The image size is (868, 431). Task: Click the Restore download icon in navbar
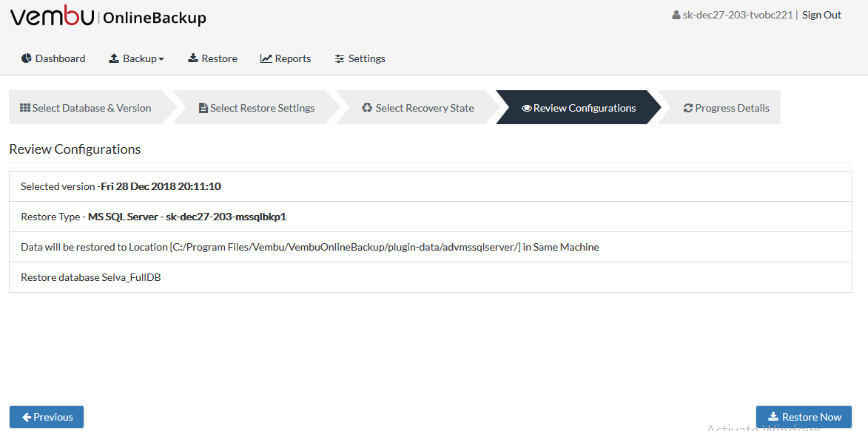(193, 58)
